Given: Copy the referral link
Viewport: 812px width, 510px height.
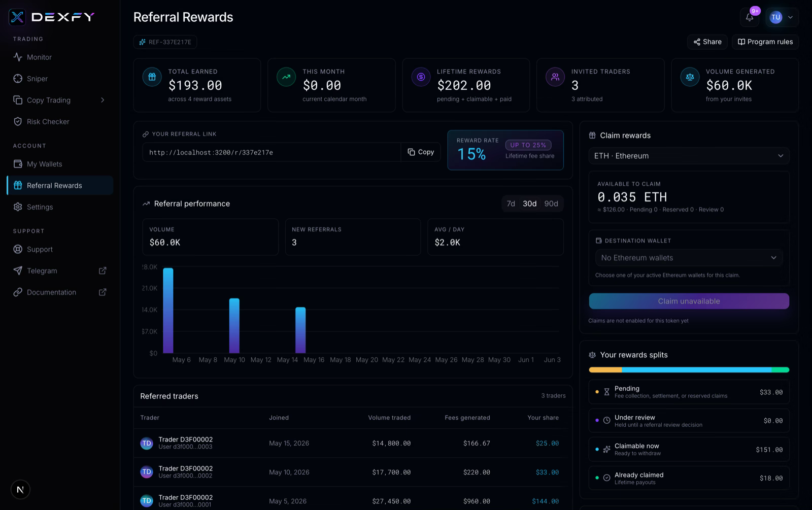Looking at the screenshot, I should (421, 152).
